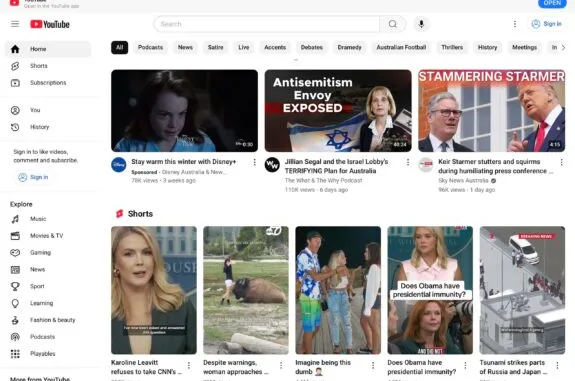575x381 pixels.
Task: Select the Dramedy filter chip
Action: (x=349, y=48)
